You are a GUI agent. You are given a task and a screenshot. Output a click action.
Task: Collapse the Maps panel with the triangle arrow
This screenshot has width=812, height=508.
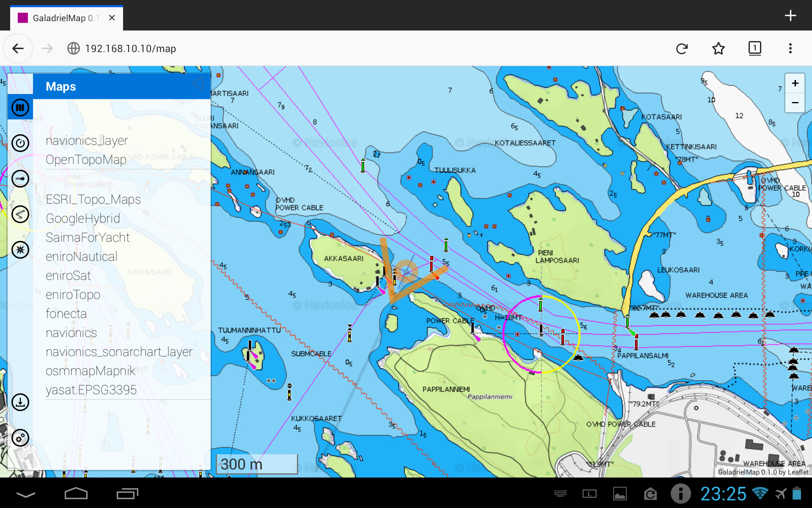[x=198, y=84]
